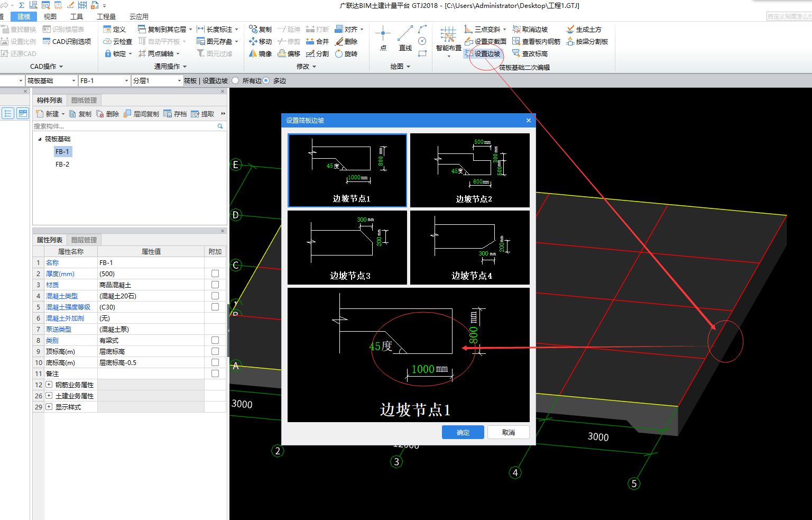Pick the 直线 (Line) drawing tool

click(405, 39)
